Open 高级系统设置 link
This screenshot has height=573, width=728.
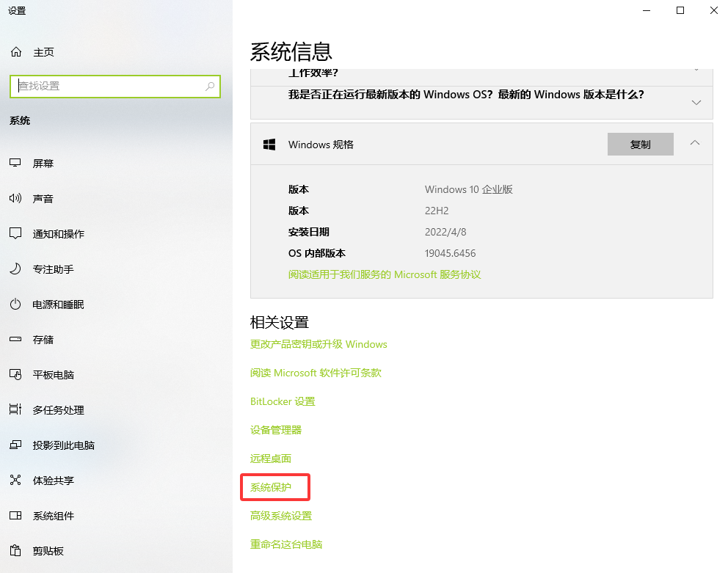coord(281,516)
